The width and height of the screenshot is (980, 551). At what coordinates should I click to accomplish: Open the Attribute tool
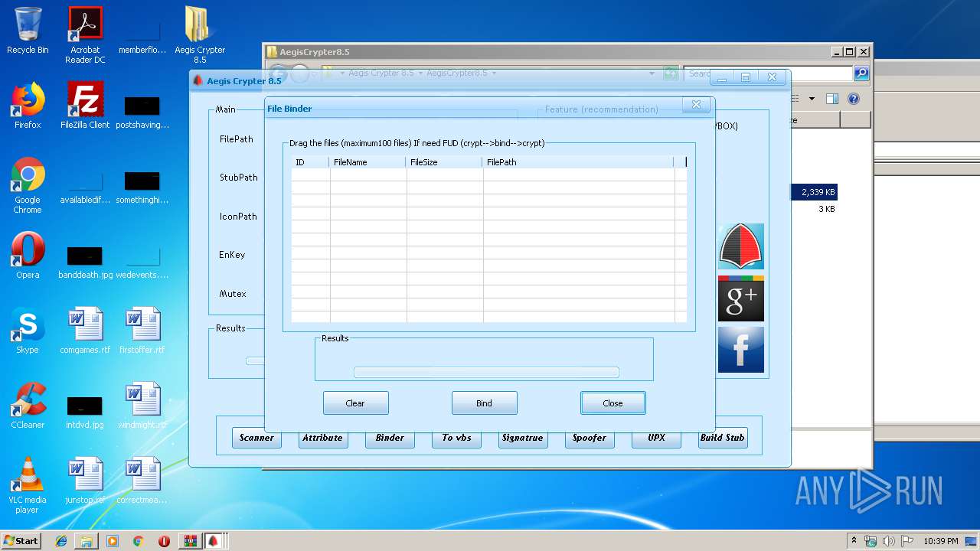pyautogui.click(x=322, y=438)
